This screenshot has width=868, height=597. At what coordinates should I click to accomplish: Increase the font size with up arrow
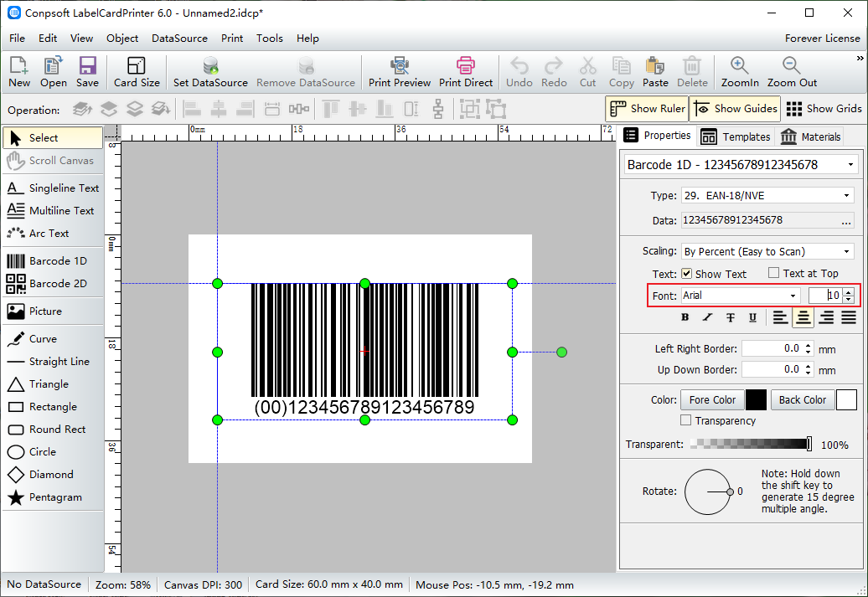click(x=849, y=291)
